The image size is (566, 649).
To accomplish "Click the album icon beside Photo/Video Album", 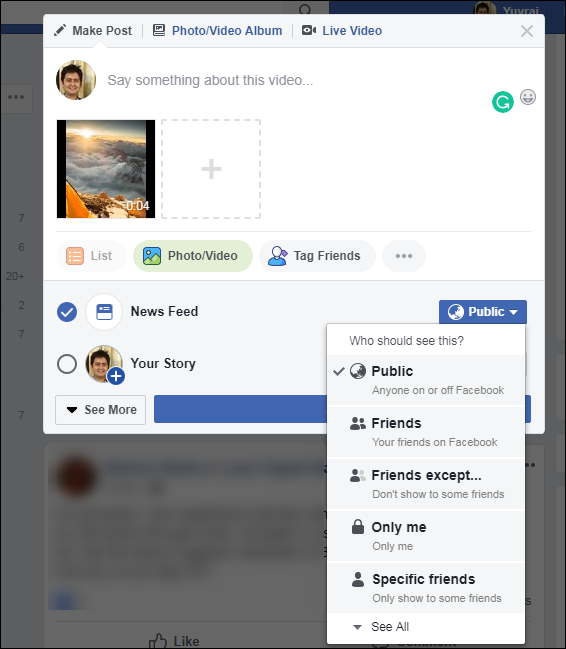I will pos(159,30).
